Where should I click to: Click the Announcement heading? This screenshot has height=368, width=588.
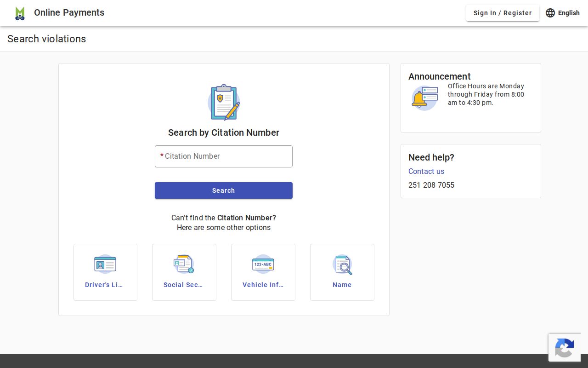coord(440,76)
